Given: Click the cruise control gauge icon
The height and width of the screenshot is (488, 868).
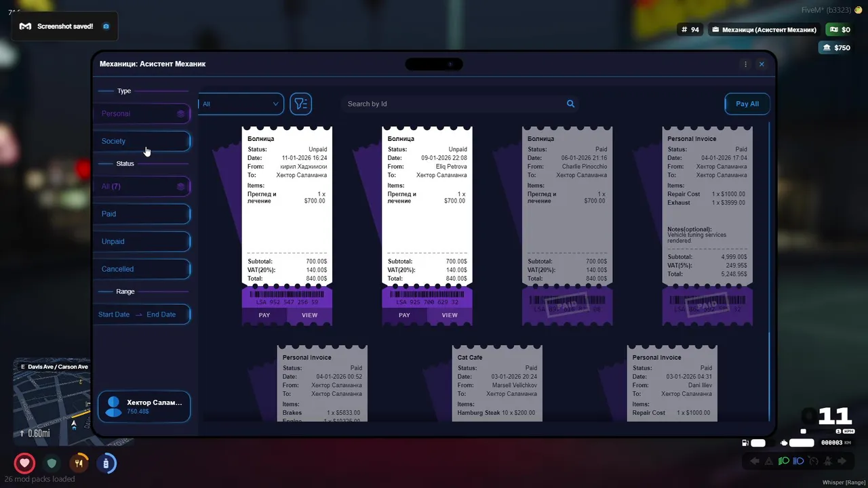Looking at the screenshot, I should (x=814, y=461).
